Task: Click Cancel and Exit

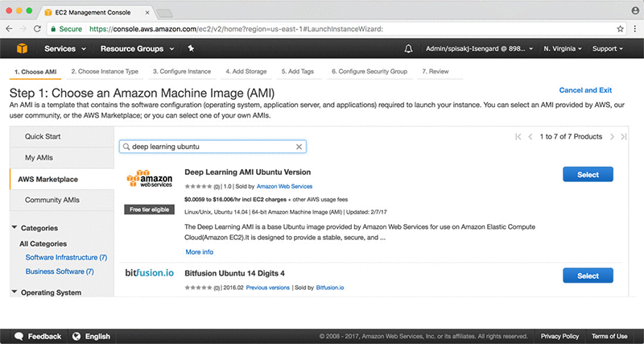Action: 585,90
